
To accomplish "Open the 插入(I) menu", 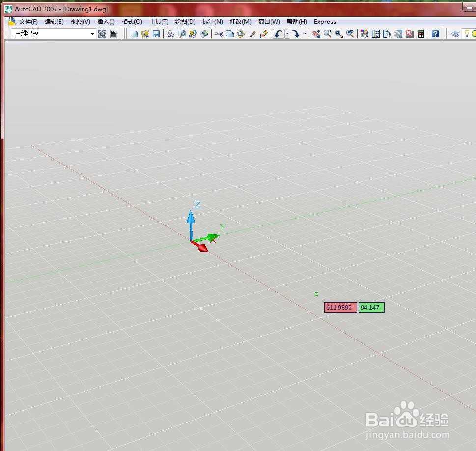I will tap(106, 22).
